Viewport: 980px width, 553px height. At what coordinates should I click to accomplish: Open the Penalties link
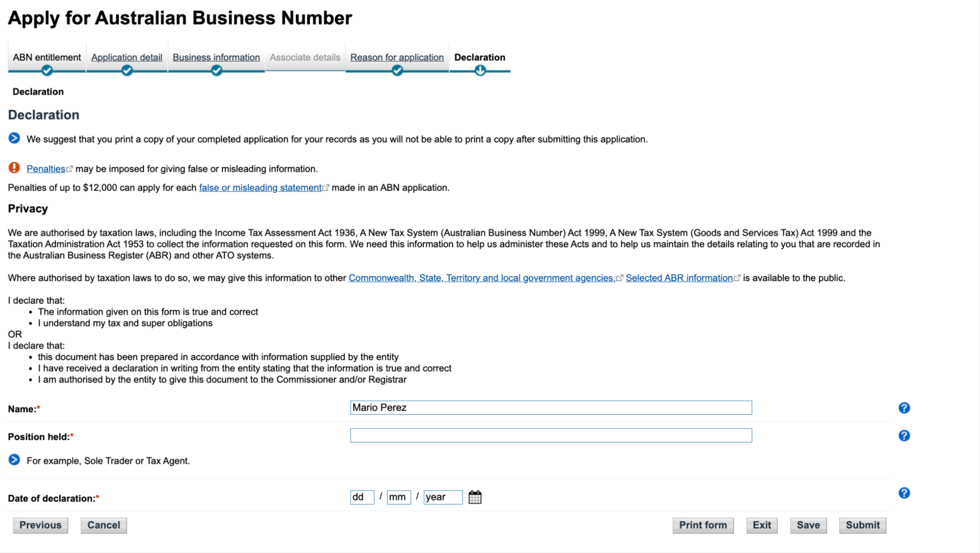coord(46,169)
